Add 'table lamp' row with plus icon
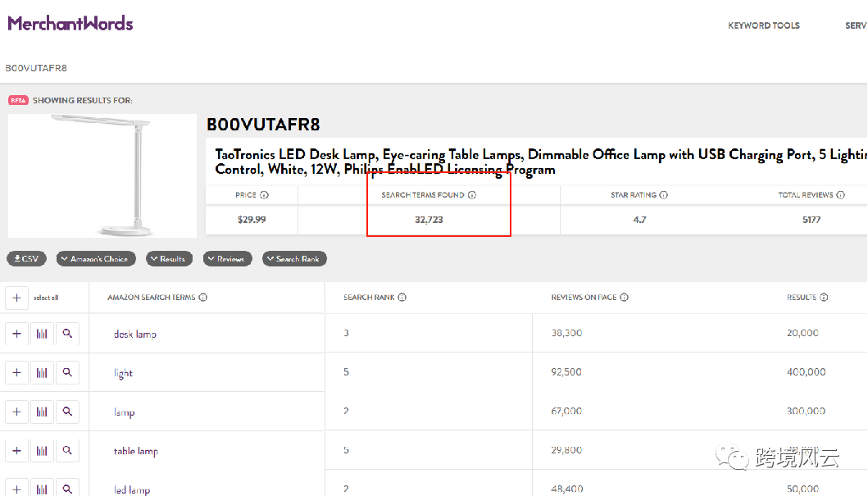This screenshot has height=496, width=868. coord(16,451)
